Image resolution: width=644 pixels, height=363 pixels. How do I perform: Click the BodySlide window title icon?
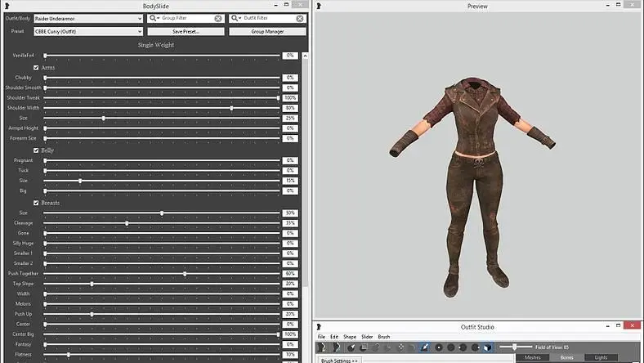point(7,6)
